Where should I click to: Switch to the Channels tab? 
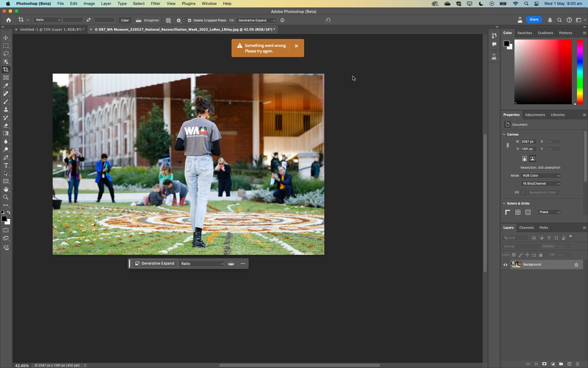point(526,228)
